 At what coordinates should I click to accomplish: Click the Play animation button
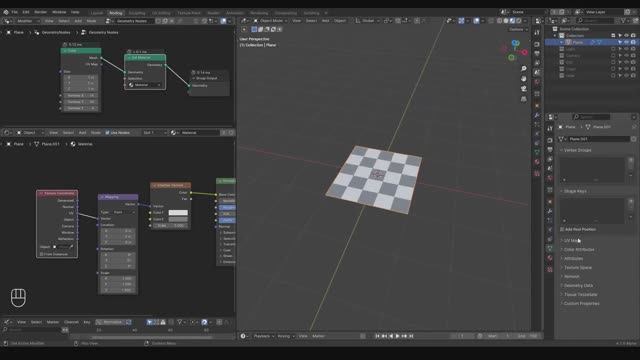(397, 336)
